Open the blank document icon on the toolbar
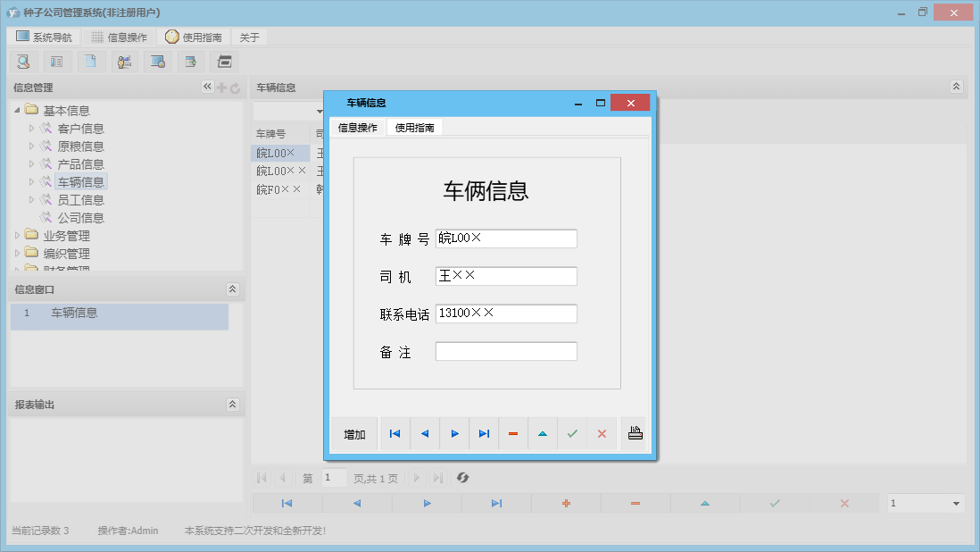Image resolution: width=980 pixels, height=552 pixels. point(91,61)
